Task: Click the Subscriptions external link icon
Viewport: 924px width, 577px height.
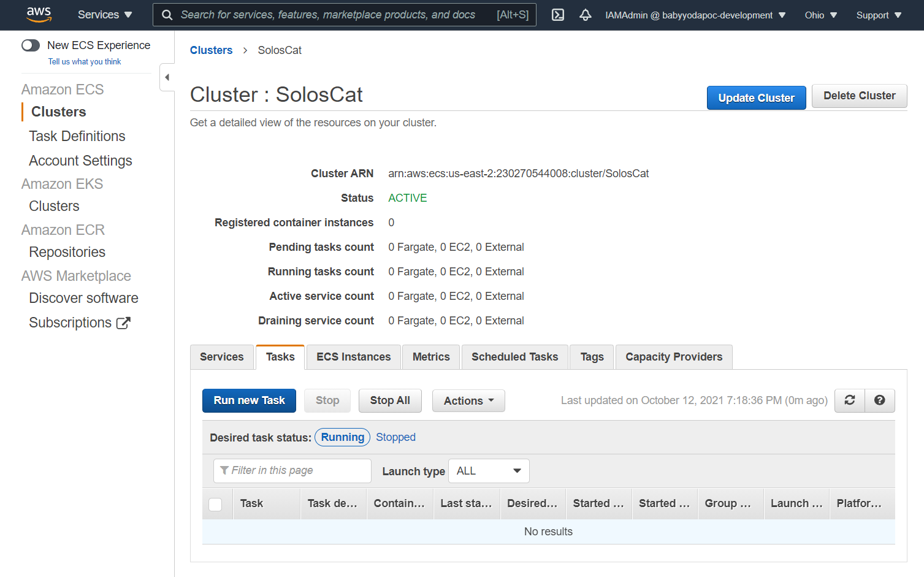Action: click(x=123, y=323)
